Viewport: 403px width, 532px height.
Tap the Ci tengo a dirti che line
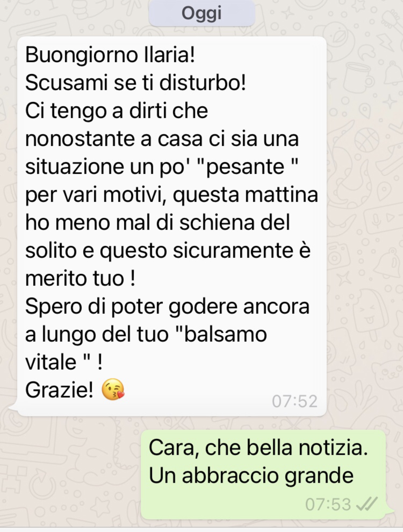click(116, 111)
